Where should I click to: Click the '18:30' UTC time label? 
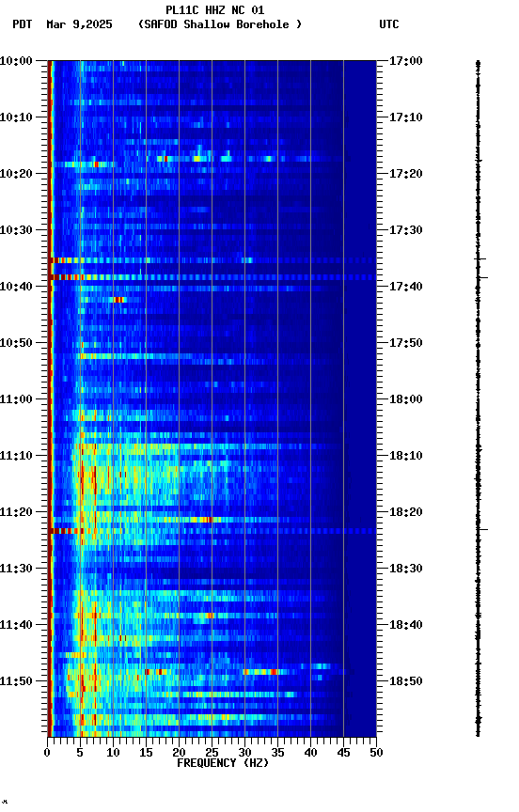406,569
